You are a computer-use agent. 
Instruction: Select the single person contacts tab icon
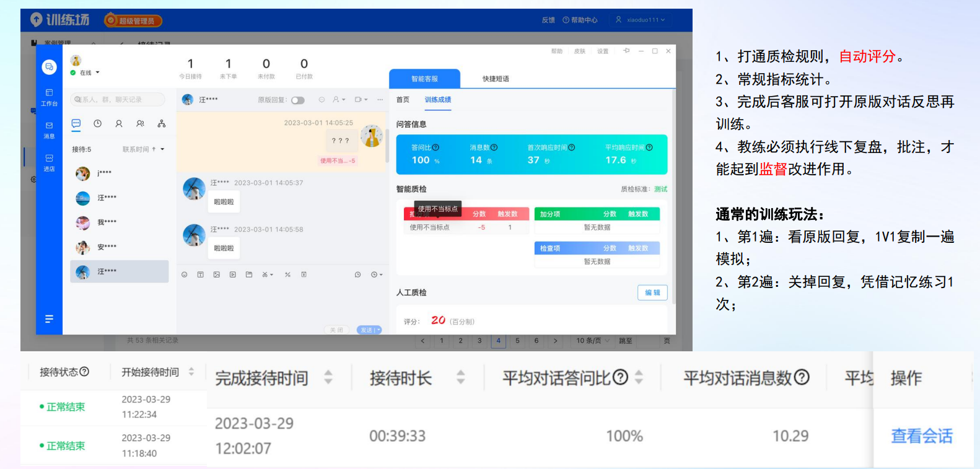[118, 124]
